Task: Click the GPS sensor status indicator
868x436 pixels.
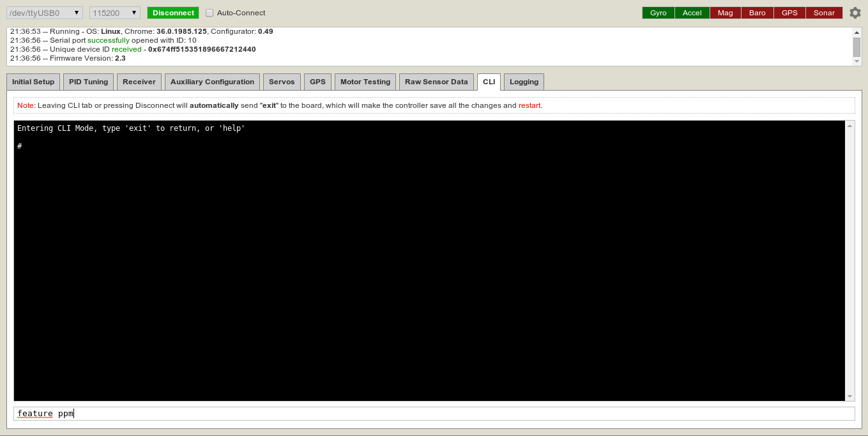Action: 789,13
